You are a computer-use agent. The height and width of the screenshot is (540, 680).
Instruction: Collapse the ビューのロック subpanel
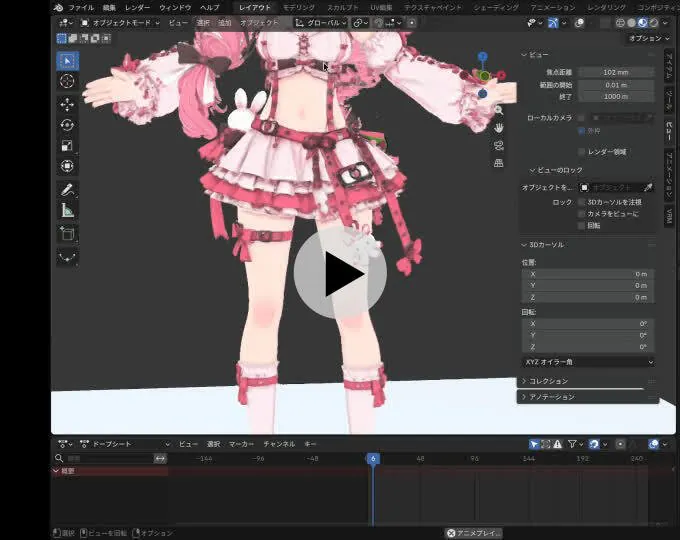tap(533, 170)
